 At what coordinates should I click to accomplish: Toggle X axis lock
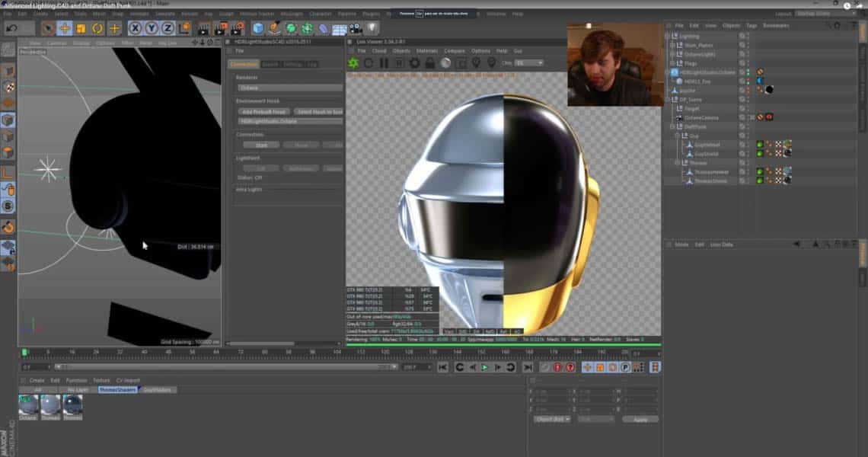(136, 28)
